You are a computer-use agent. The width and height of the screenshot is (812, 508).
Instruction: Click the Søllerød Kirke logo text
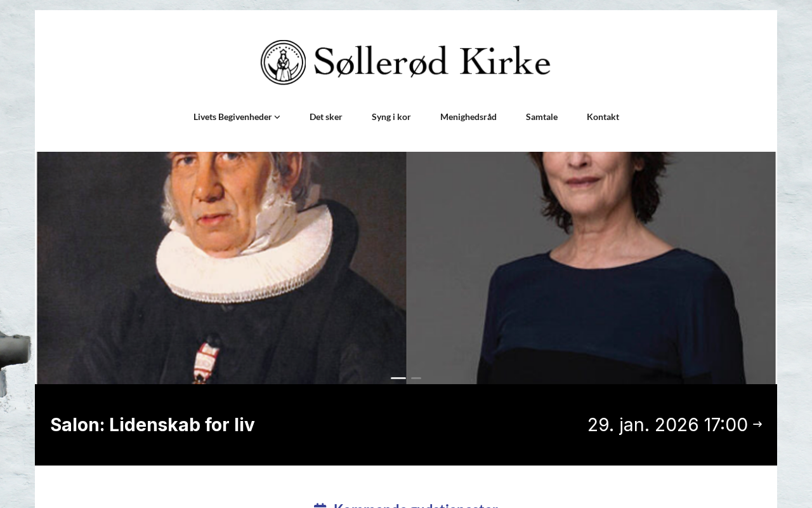point(432,62)
